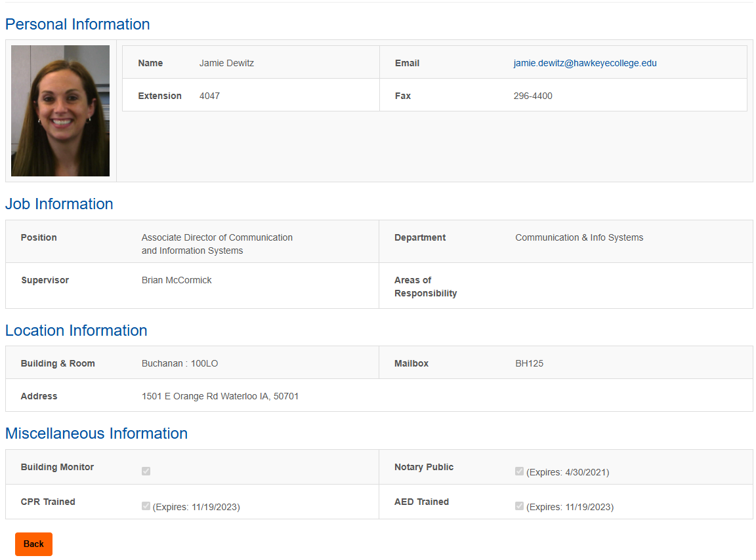The image size is (756, 560).
Task: Click the 1501 E Orange Rd address
Action: click(220, 396)
